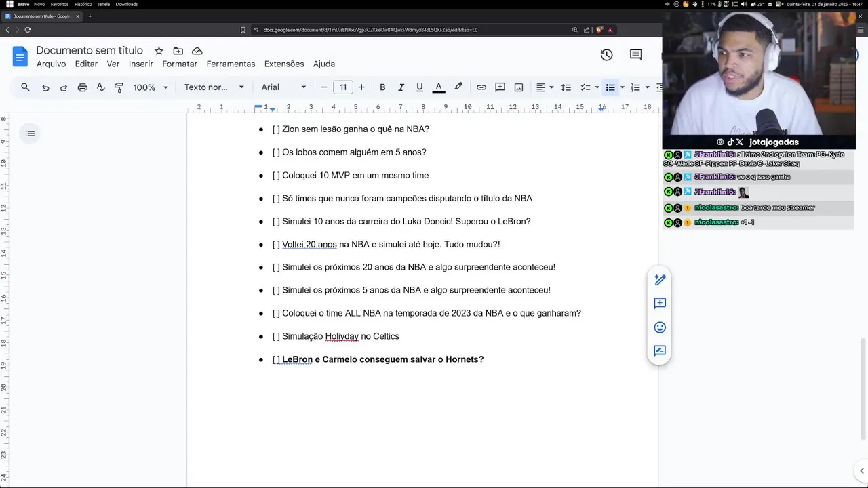Open the Editar menu
This screenshot has width=868, height=488.
click(x=86, y=64)
